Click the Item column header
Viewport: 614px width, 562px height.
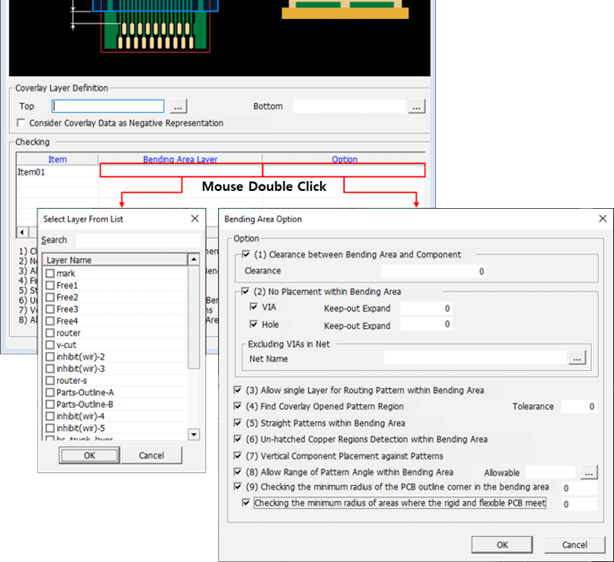click(x=57, y=159)
